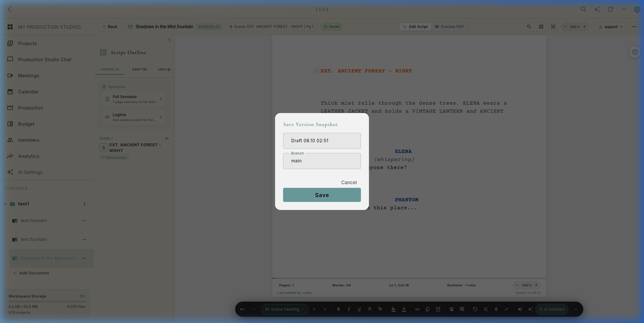The width and height of the screenshot is (644, 323).
Task: Click the AI Assistant button
Action: tap(551, 309)
